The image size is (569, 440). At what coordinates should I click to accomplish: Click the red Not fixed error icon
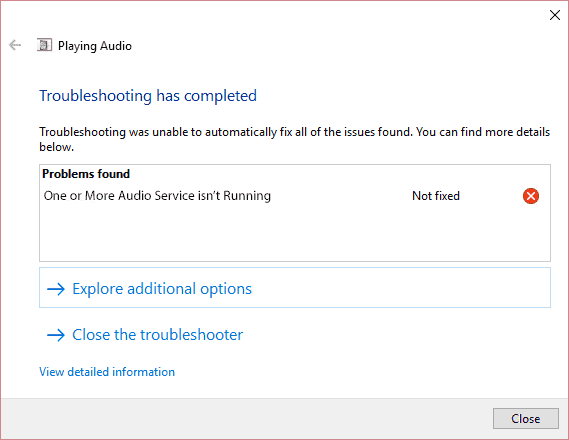(531, 196)
